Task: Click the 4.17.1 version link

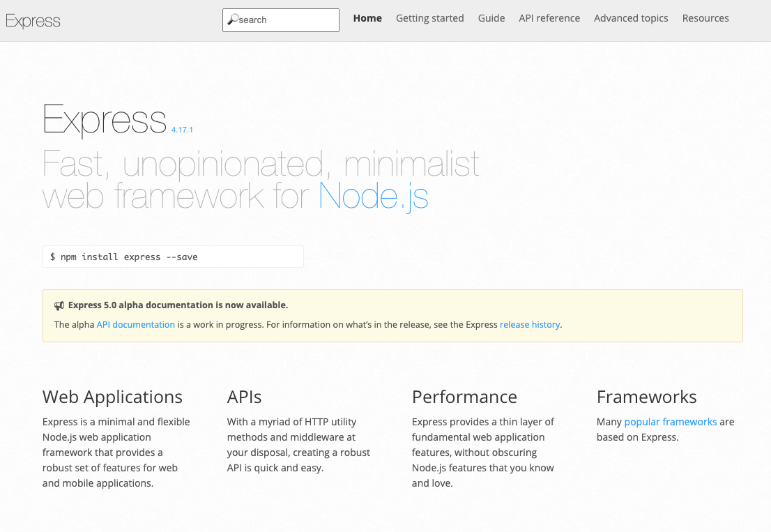Action: [182, 130]
